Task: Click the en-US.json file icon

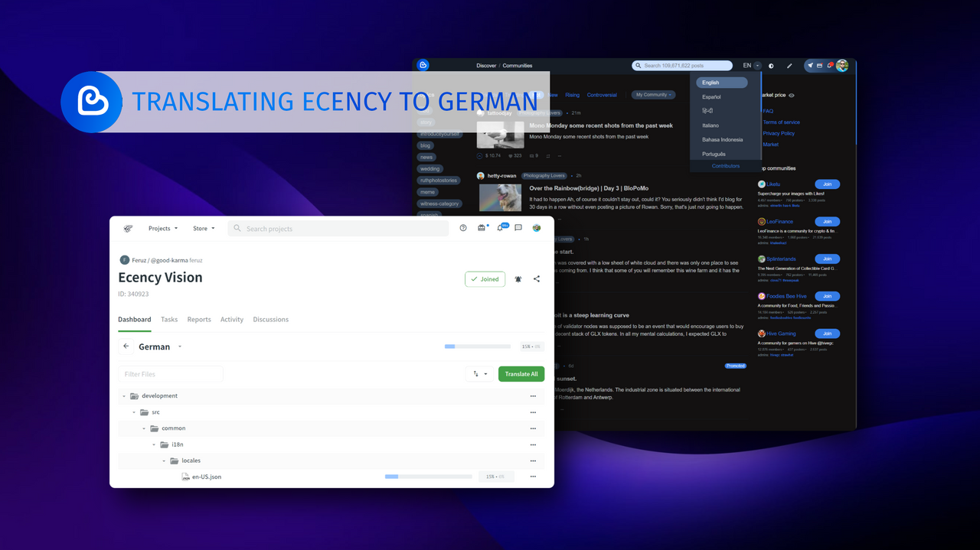Action: click(x=185, y=477)
